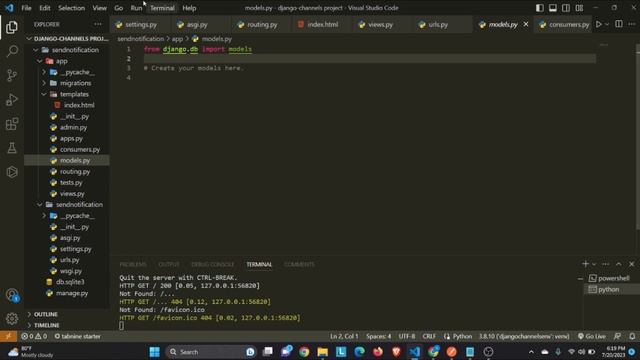The image size is (640, 360).
Task: Open errors and warnings count in status bar
Action: tap(34, 336)
